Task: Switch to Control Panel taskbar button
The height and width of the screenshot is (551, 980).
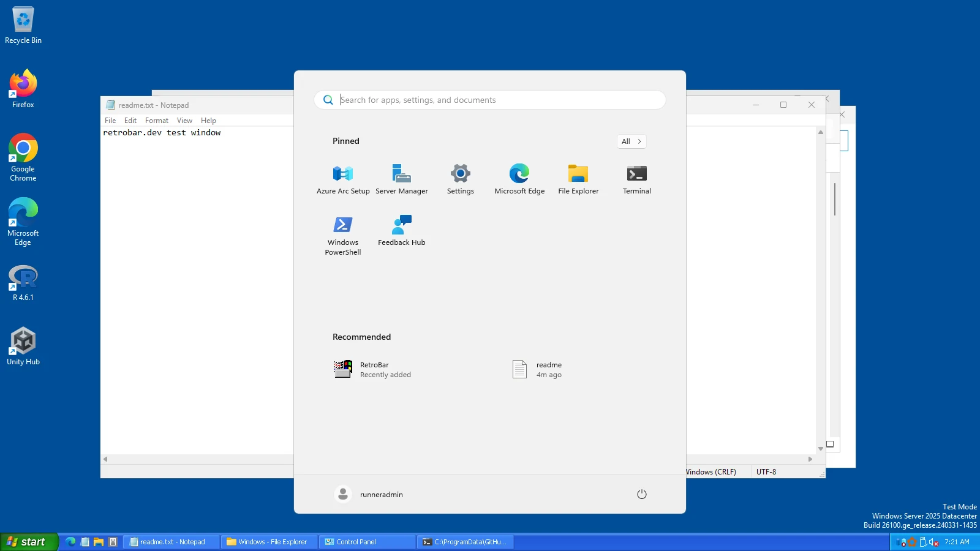Action: click(x=367, y=542)
